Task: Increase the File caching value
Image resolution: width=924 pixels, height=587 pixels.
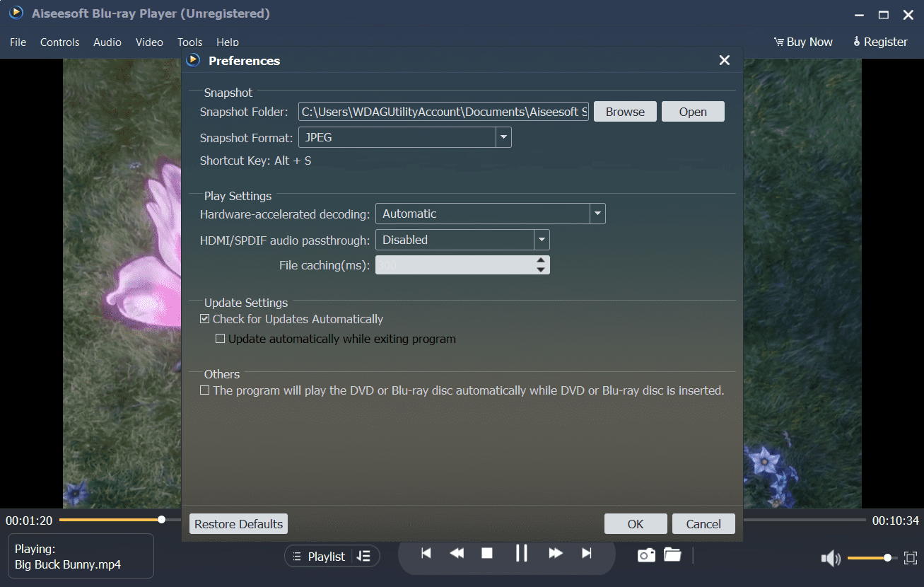Action: coord(541,261)
